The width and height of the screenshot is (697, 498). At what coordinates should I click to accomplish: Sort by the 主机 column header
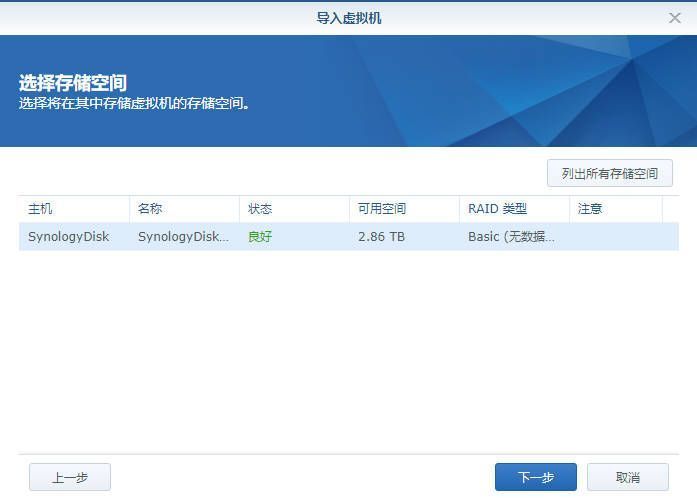point(41,209)
